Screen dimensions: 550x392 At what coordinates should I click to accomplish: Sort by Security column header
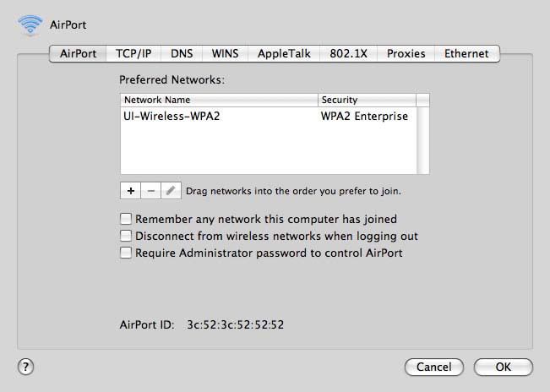(367, 100)
